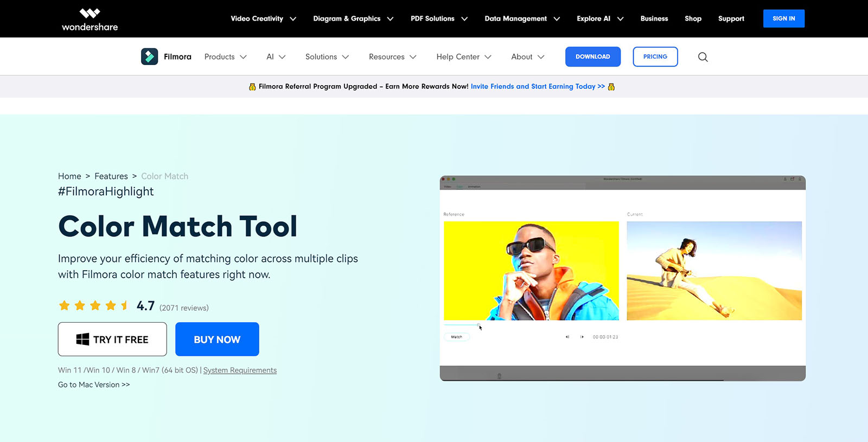Click the next frame icon in preview
868x442 pixels.
point(582,337)
